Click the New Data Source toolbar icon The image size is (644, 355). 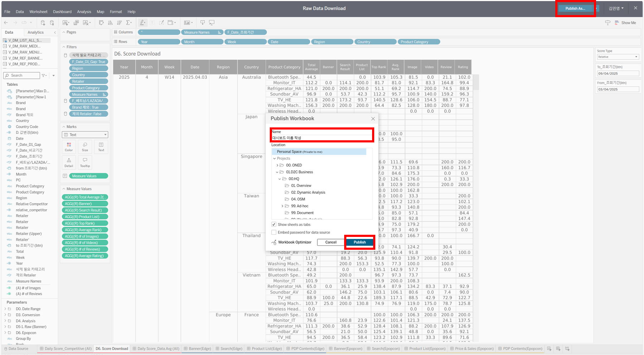[43, 23]
